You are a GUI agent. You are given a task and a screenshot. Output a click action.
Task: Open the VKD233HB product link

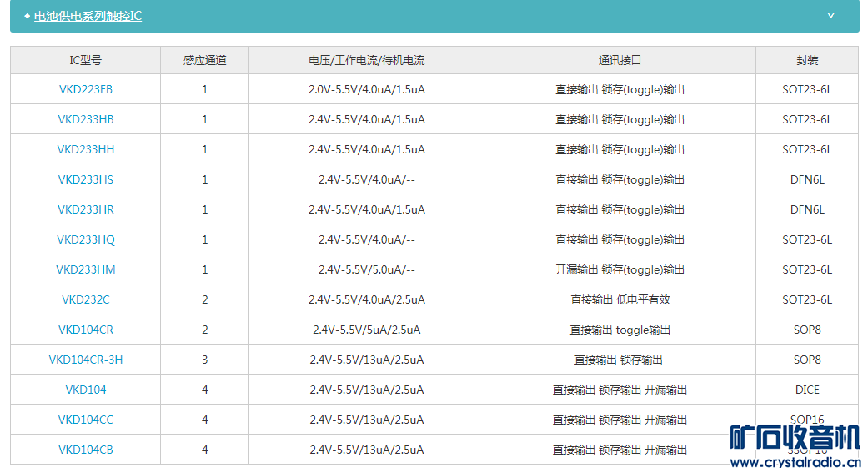(x=86, y=119)
